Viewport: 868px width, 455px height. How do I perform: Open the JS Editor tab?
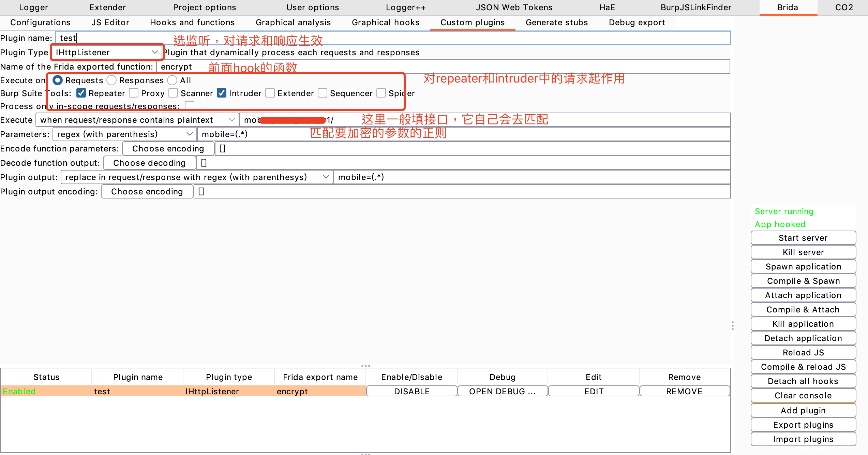tap(110, 23)
